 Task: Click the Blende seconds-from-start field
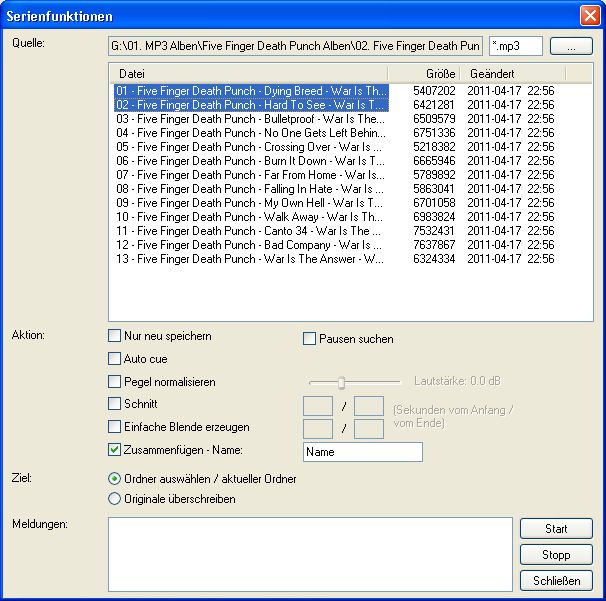coord(318,429)
